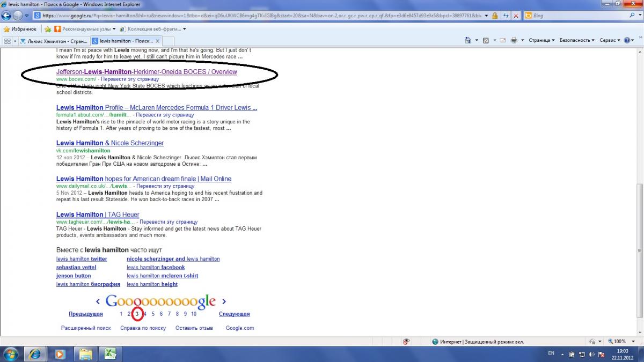Open Lewis Hamilton TAG Heuer result
This screenshot has width=644, height=362.
(98, 215)
